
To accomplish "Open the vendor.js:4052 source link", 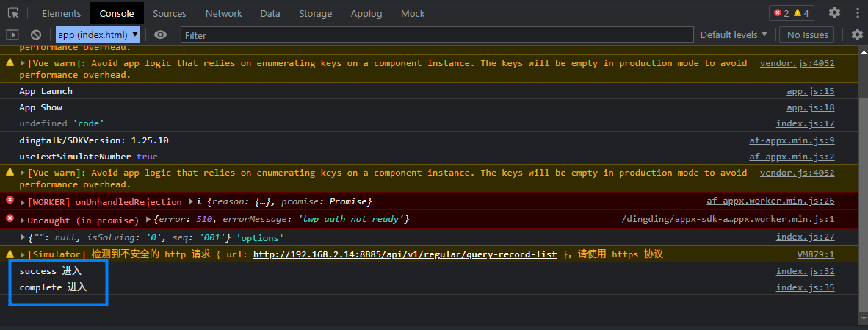I will point(797,63).
